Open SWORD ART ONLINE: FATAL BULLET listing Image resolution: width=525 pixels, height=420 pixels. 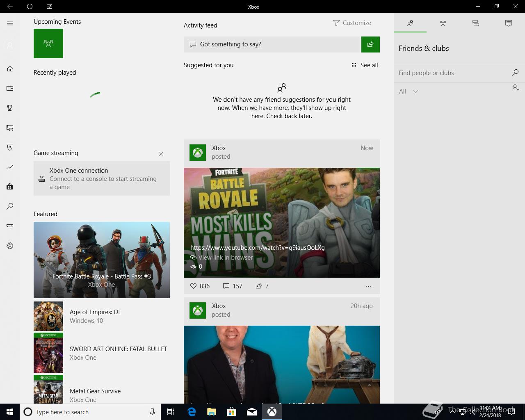coord(102,353)
